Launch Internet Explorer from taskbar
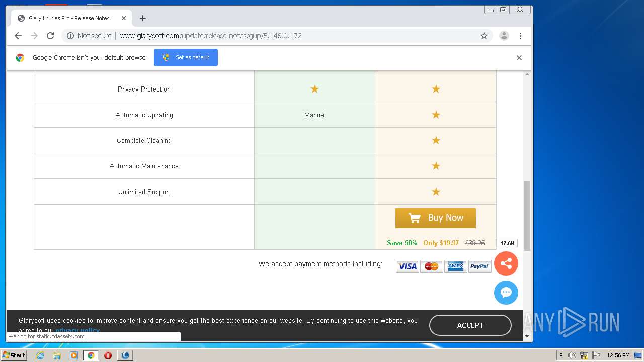This screenshot has height=362, width=644. 40,355
